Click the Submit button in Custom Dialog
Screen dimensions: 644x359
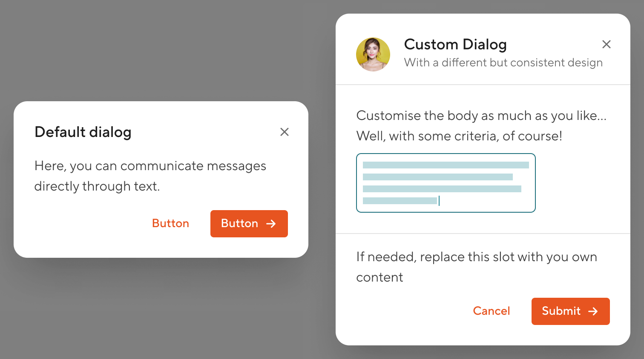(571, 311)
